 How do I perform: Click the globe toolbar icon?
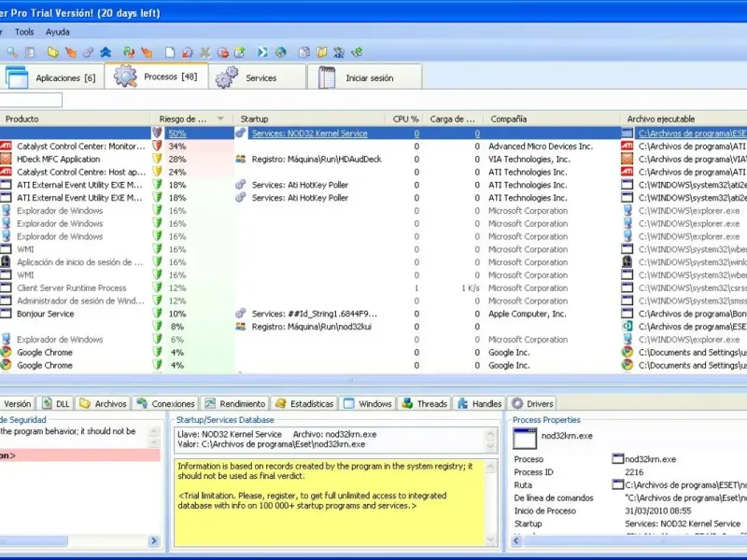(x=281, y=52)
